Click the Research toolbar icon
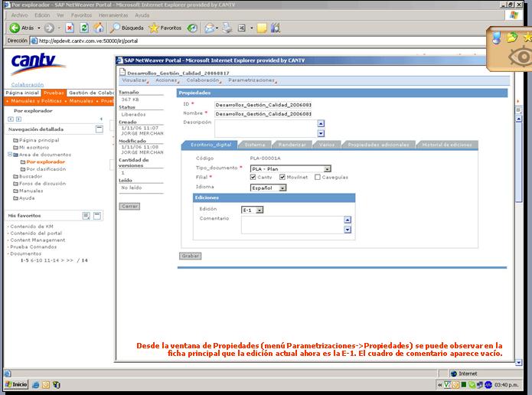The image size is (532, 395). [x=276, y=28]
